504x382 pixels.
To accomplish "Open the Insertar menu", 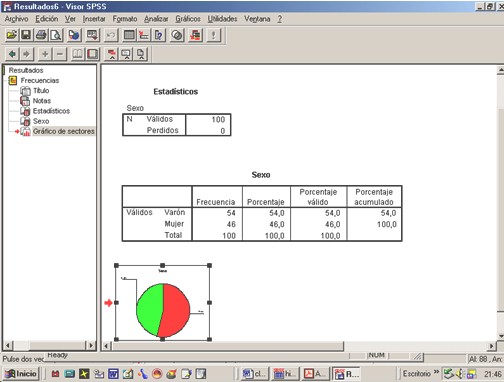I will click(94, 19).
